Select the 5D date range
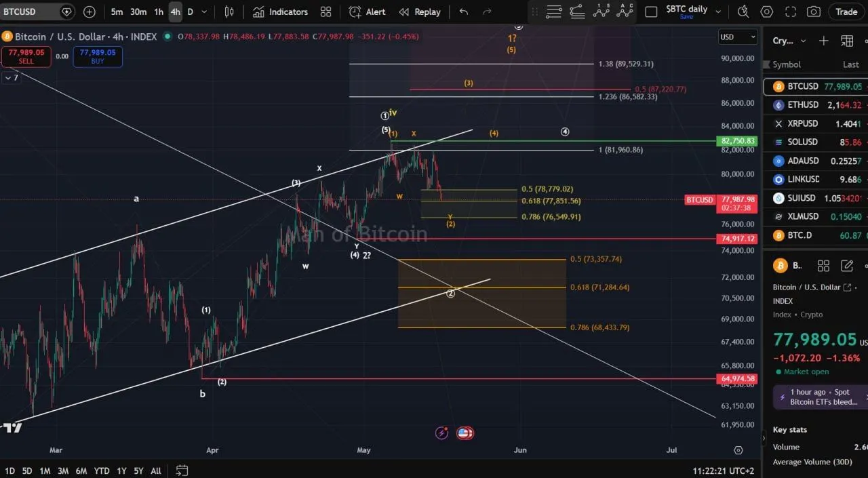This screenshot has height=478, width=868. [27, 471]
